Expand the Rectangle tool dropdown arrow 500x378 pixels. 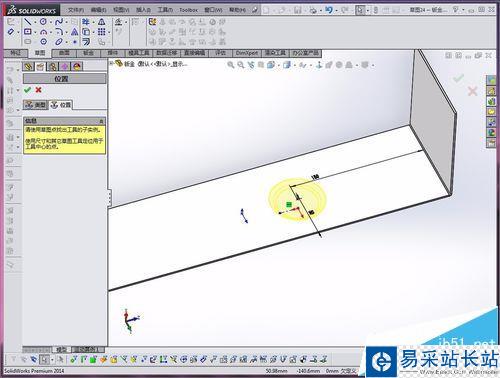35,32
